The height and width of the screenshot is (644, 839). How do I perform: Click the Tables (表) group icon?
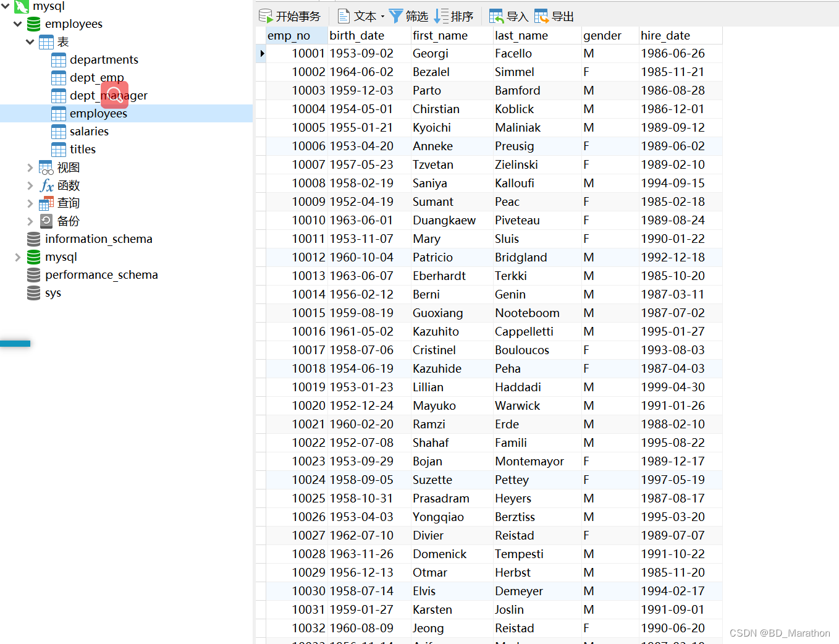click(x=46, y=42)
